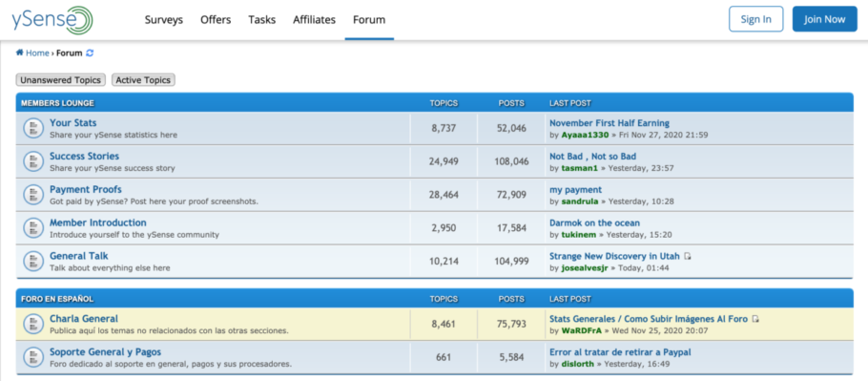
Task: Click topics count 8,737 for Your Stats
Action: [444, 129]
